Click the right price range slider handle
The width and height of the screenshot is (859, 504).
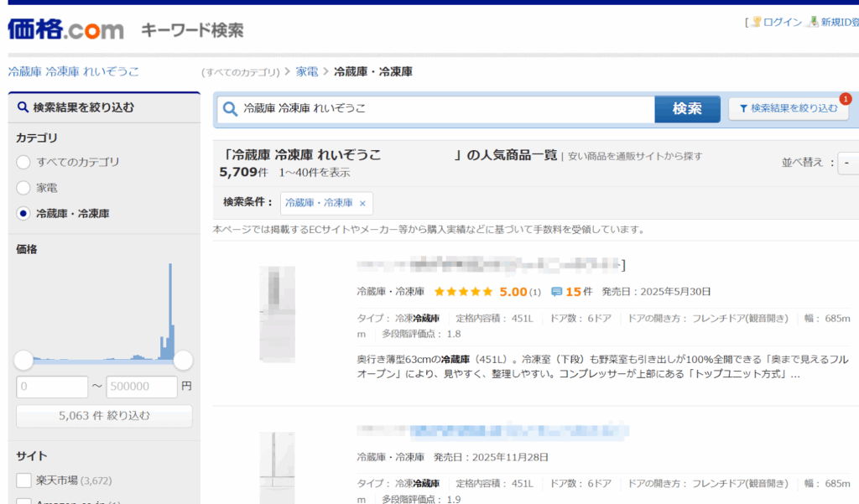[x=183, y=361]
